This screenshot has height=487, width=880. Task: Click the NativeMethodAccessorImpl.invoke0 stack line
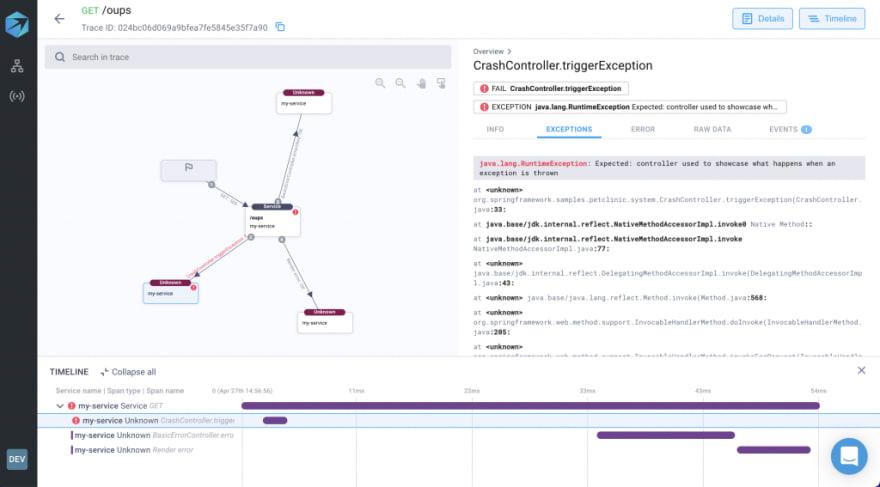click(x=643, y=224)
